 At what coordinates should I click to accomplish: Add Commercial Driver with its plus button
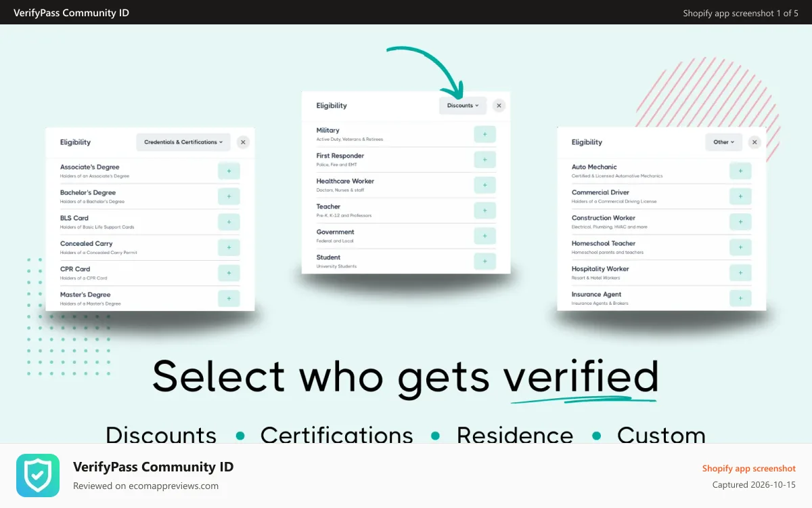[x=740, y=197]
